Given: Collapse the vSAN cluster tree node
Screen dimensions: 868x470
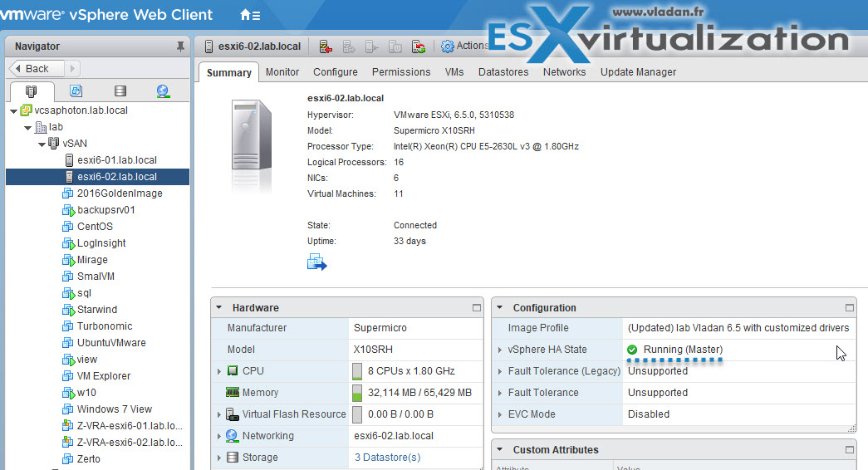Looking at the screenshot, I should point(42,144).
